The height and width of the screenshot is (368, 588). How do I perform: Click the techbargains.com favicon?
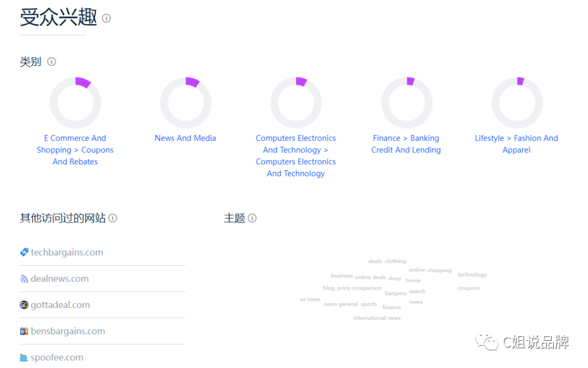click(x=24, y=253)
